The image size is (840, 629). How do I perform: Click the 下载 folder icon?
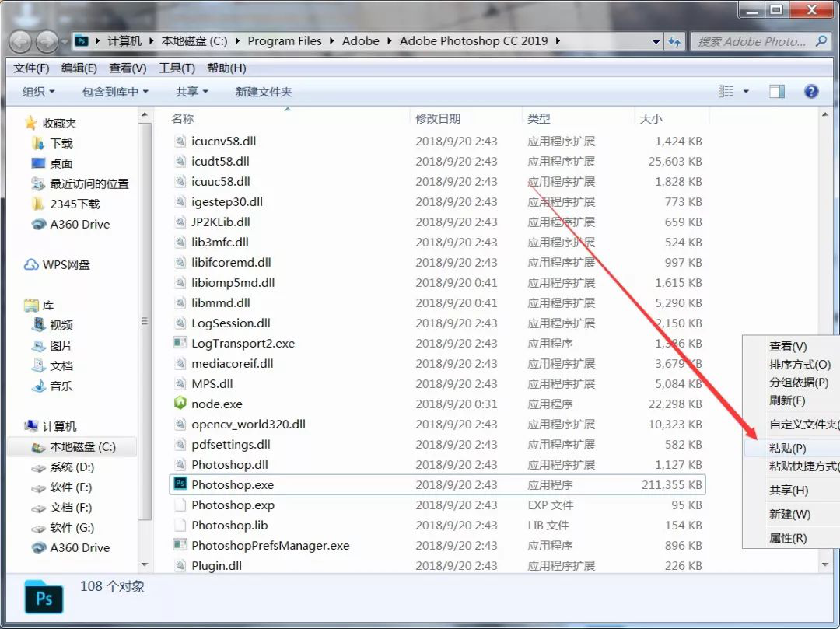(38, 143)
